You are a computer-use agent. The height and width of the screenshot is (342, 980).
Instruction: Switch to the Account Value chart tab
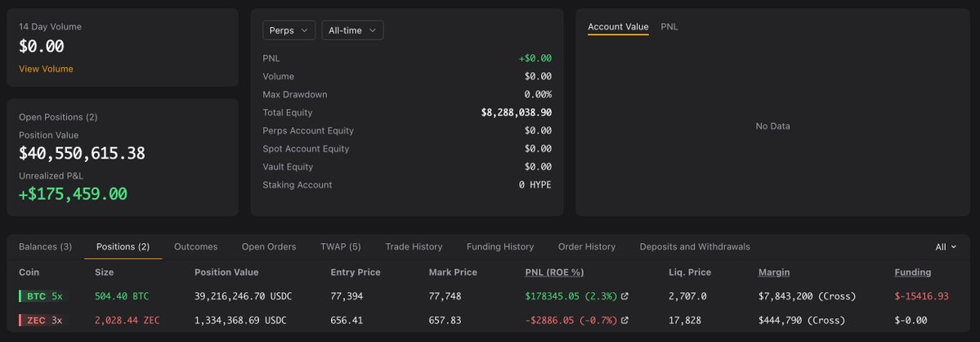618,27
